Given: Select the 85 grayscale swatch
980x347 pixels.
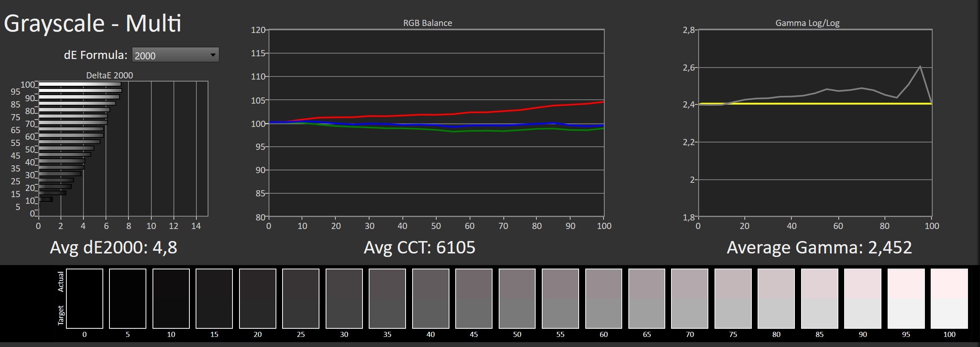Looking at the screenshot, I should click(820, 298).
